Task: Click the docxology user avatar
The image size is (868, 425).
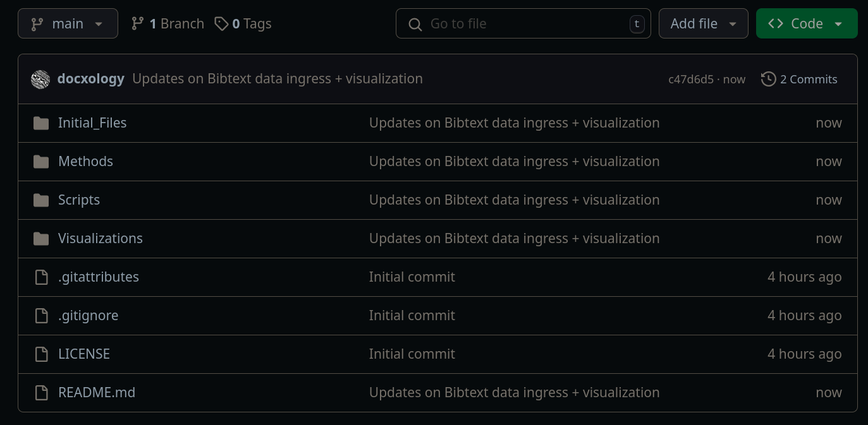Action: coord(40,79)
